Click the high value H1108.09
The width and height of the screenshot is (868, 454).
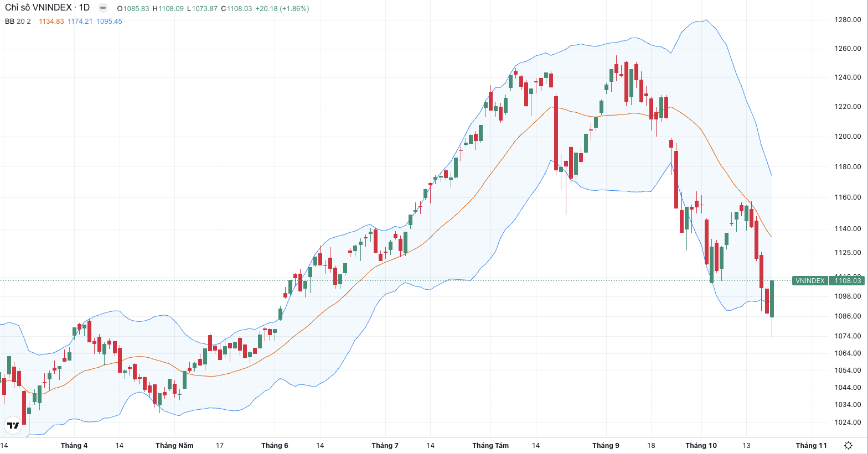(x=168, y=9)
